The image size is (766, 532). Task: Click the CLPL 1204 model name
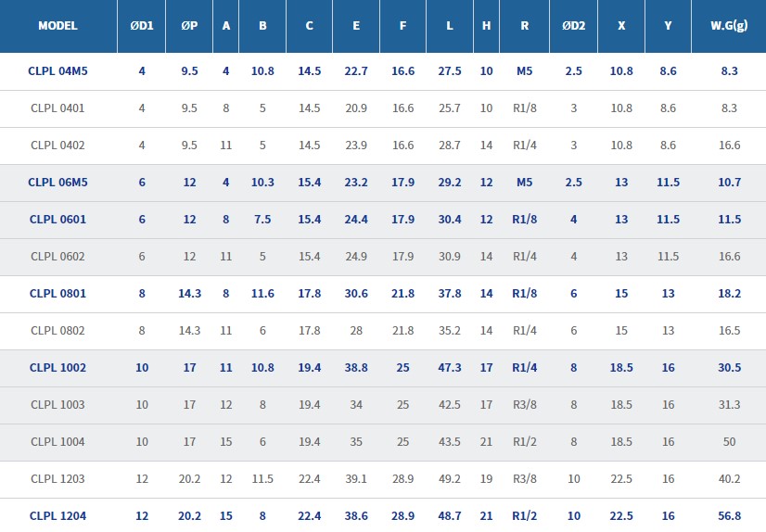coord(57,516)
